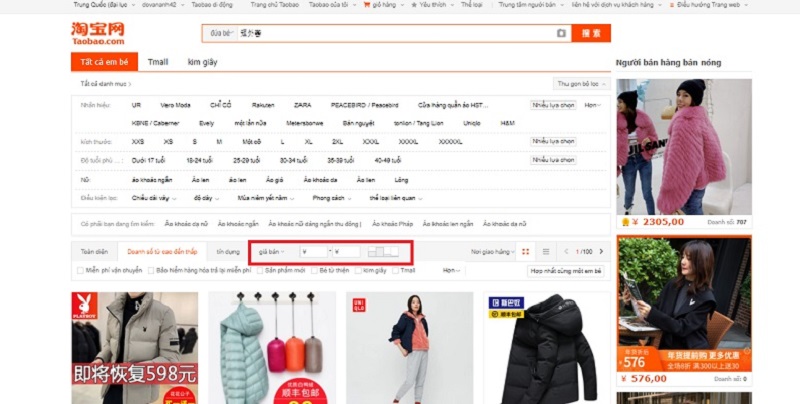Click the orange search button
This screenshot has width=800, height=404.
tap(591, 33)
